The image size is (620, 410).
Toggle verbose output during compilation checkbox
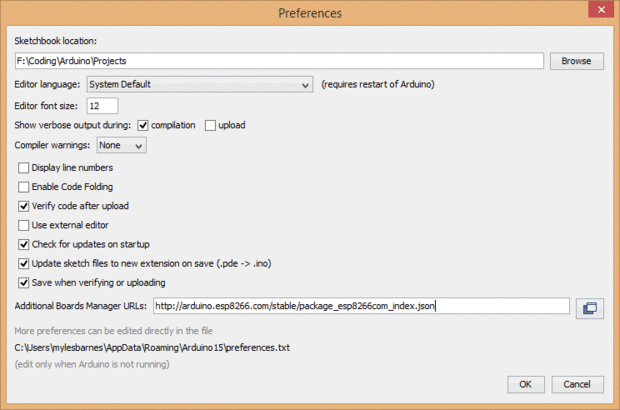tap(144, 125)
